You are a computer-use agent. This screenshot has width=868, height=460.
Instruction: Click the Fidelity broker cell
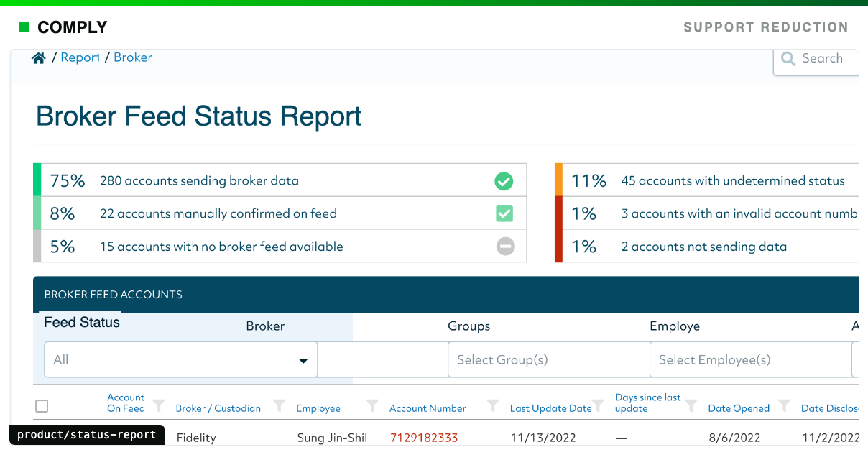[x=196, y=438]
